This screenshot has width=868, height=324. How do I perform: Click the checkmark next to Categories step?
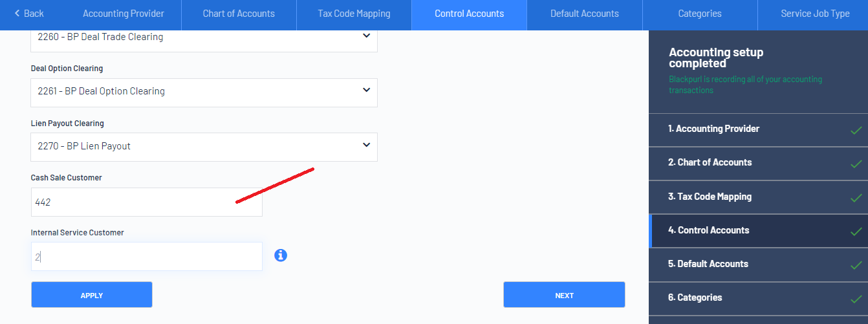coord(856,299)
